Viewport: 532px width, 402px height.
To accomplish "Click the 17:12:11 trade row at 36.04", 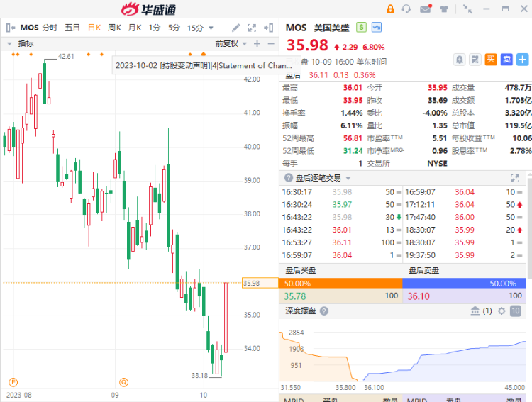I will tap(464, 205).
